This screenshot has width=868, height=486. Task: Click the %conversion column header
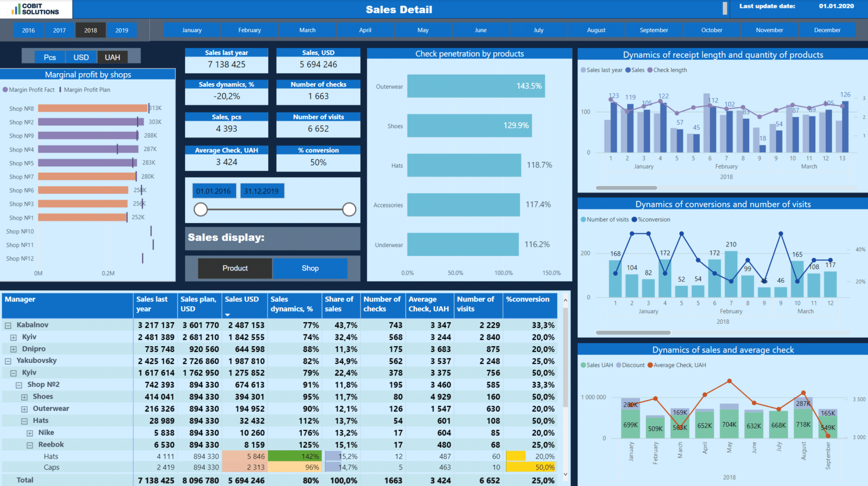(x=530, y=305)
